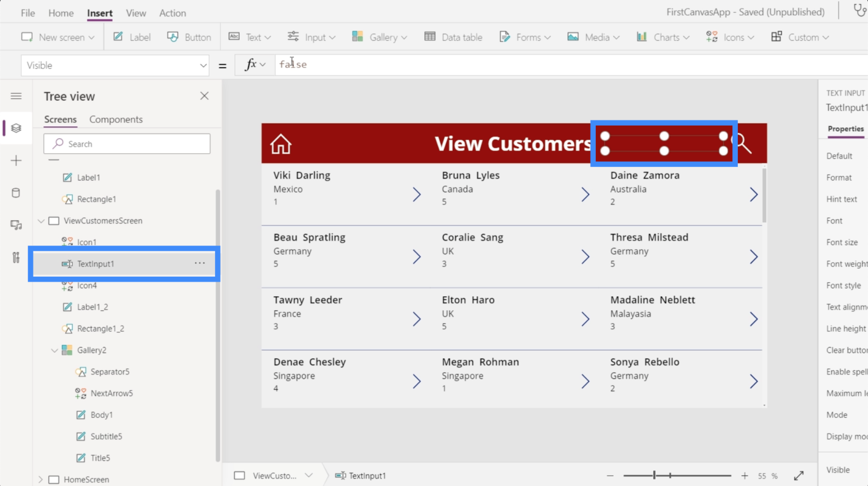Select Gallery2 in the tree

pyautogui.click(x=91, y=350)
